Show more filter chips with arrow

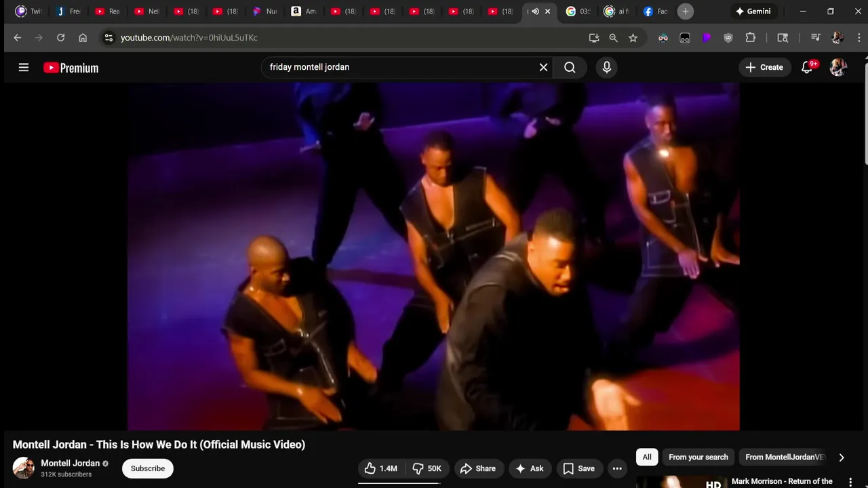(842, 457)
